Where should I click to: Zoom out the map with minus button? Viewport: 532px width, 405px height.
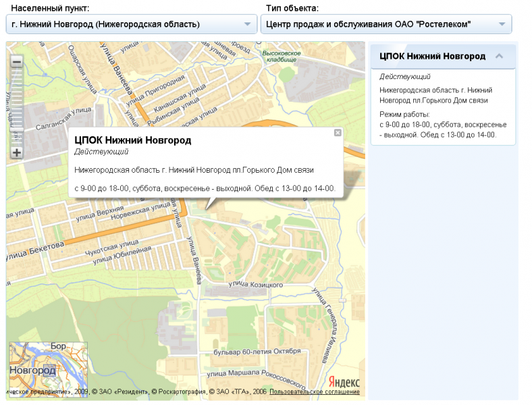click(17, 61)
